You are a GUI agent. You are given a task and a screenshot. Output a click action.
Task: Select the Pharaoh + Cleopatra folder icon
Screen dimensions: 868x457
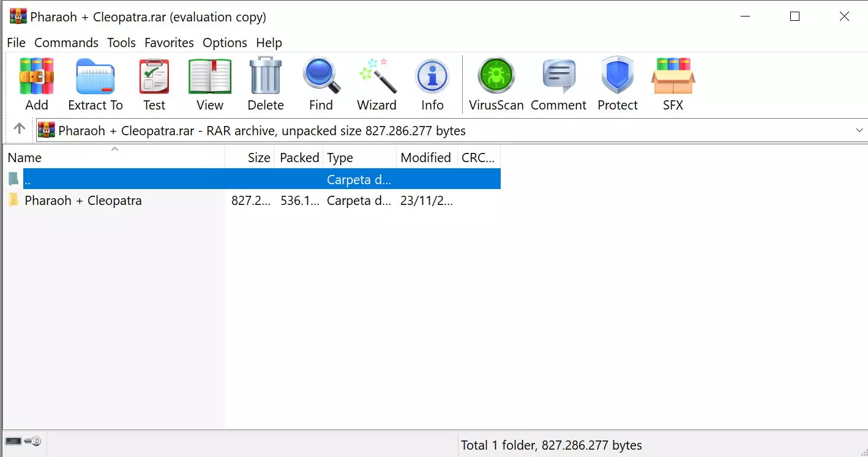coord(13,200)
